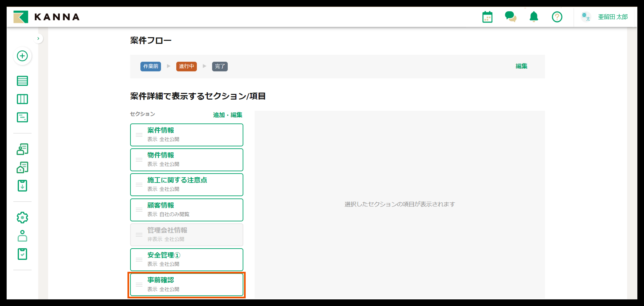This screenshot has height=306, width=644.
Task: Click drag handle of 安全管理① section
Action: pos(139,260)
